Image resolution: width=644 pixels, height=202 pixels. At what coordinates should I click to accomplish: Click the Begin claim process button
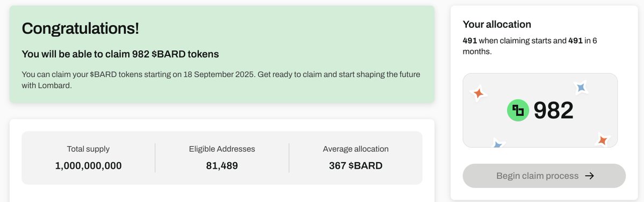544,176
